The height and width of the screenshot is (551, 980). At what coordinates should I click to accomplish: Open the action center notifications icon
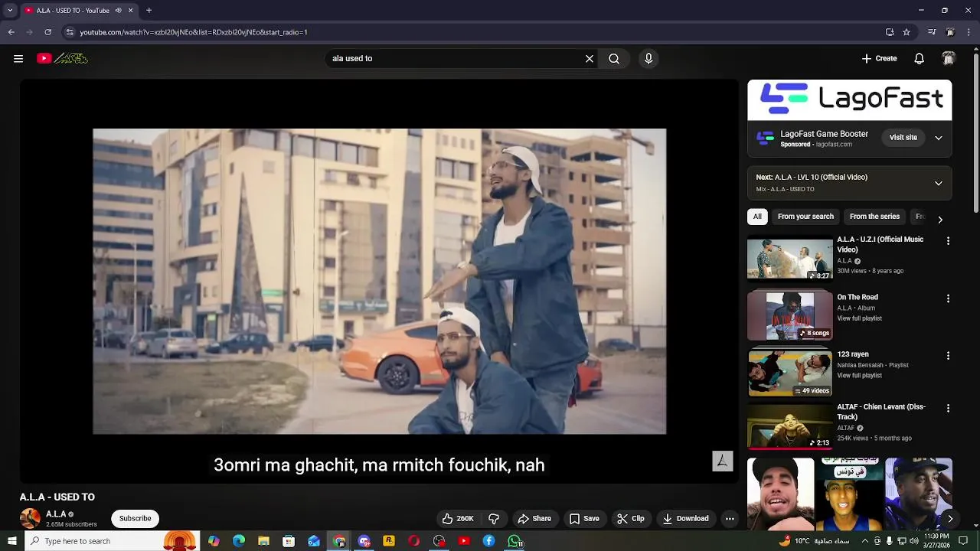(x=963, y=541)
